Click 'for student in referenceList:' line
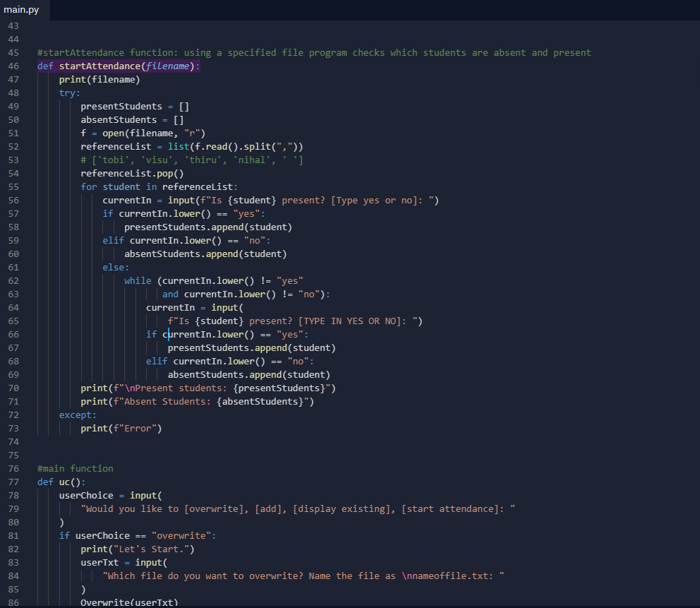 159,186
